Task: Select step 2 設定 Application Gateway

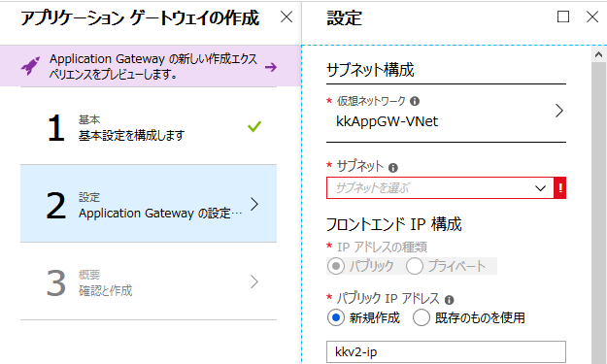Action: click(x=149, y=204)
